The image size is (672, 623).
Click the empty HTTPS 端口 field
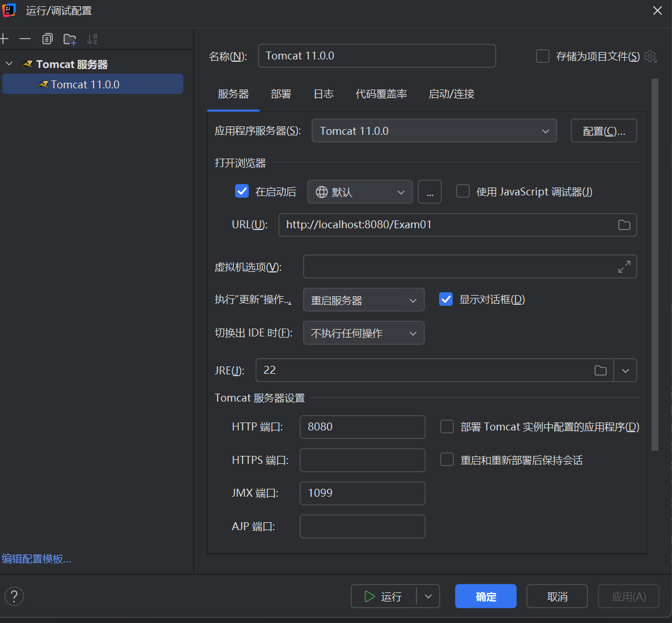363,460
